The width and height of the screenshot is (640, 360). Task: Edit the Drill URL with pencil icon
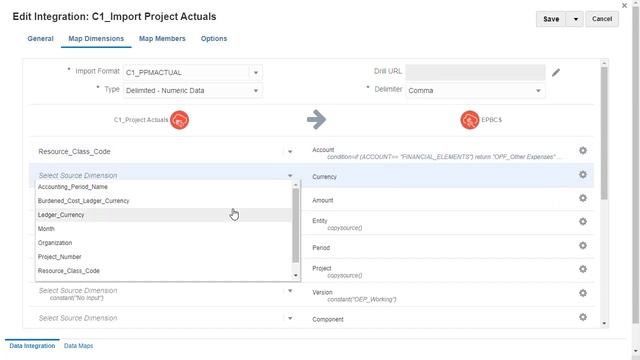[x=556, y=73]
